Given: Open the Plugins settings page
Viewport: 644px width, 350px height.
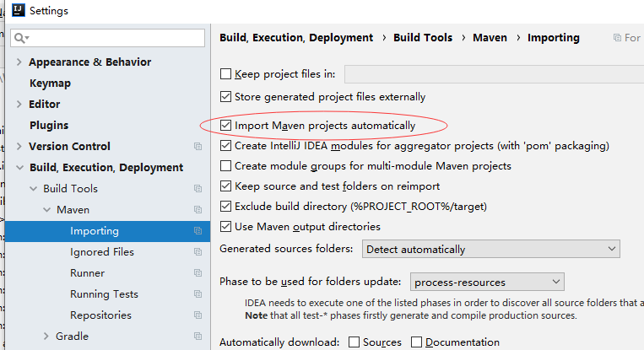Looking at the screenshot, I should [49, 125].
